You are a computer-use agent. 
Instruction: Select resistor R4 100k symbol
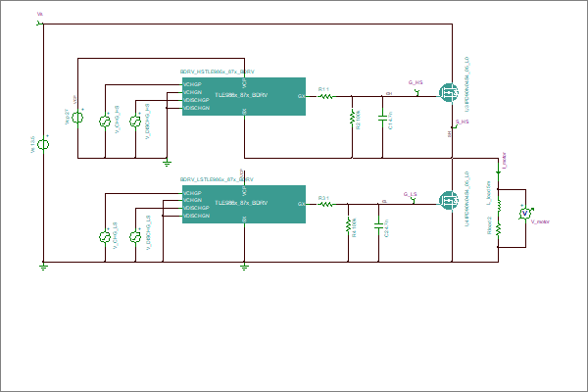348,225
